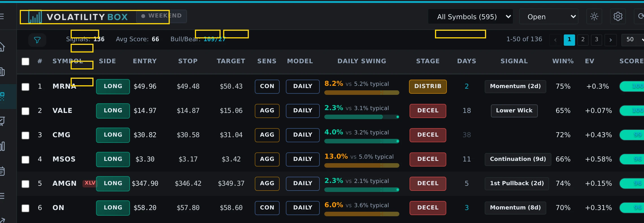Sort by WIN% column header
This screenshot has width=644, height=223.
563,61
